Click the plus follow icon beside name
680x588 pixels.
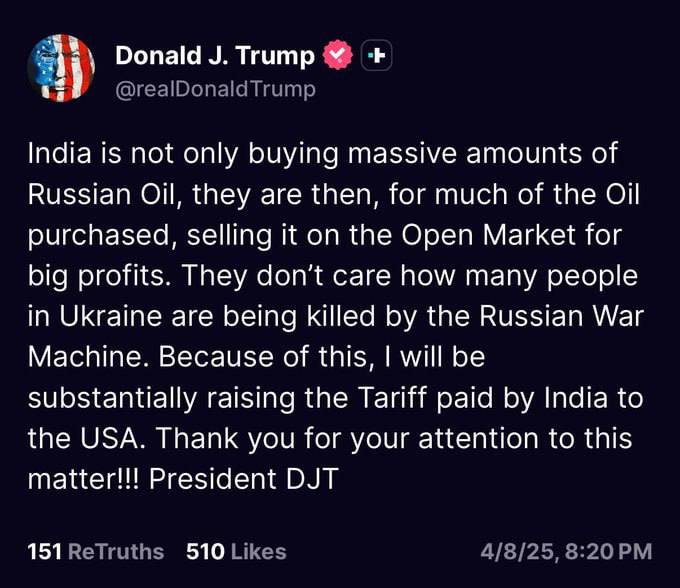374,56
